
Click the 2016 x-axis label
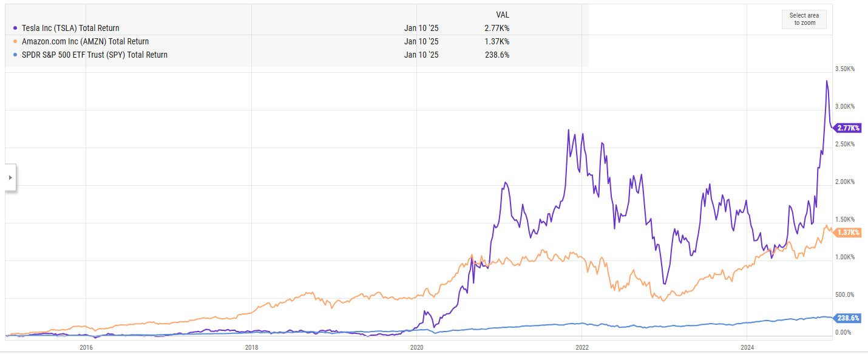coord(86,347)
